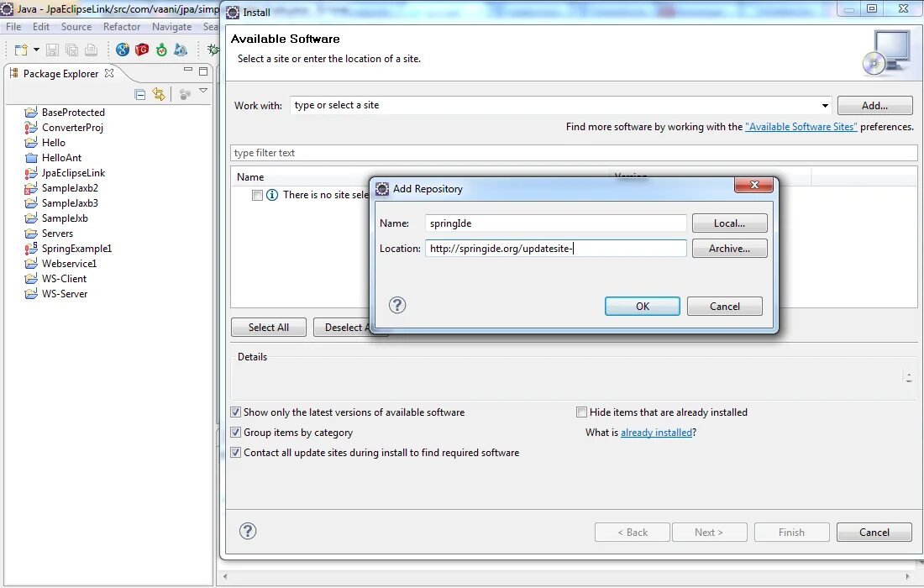Open the Work with site dropdown arrow
This screenshot has height=588, width=924.
pos(825,106)
